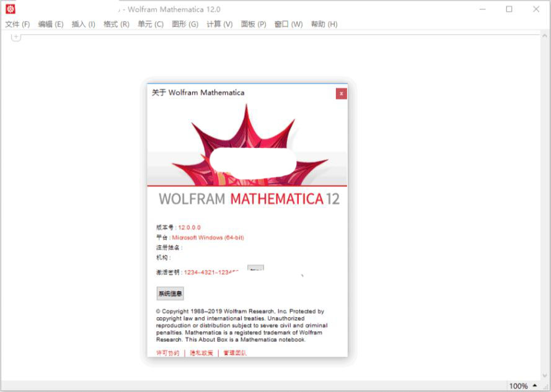Click the Mathematica app icon in title bar
This screenshot has height=392, width=551.
tap(10, 9)
